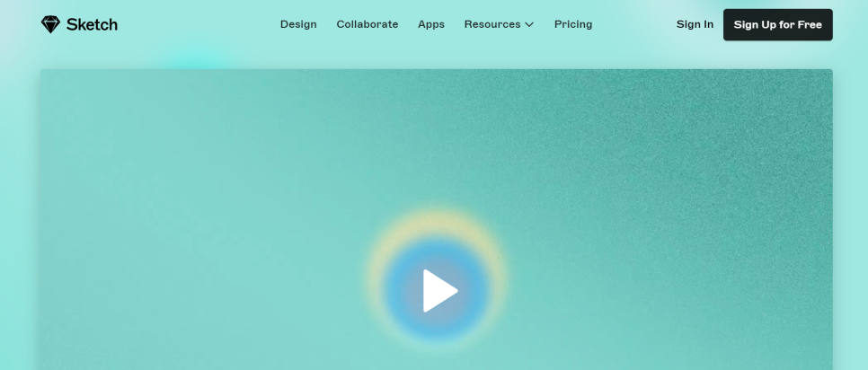
Task: Expand the Resources chevron arrow
Action: point(529,24)
